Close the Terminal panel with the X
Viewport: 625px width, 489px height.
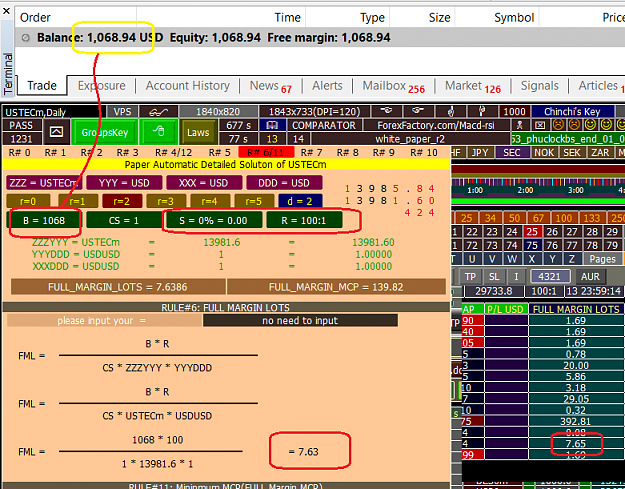click(x=6, y=11)
